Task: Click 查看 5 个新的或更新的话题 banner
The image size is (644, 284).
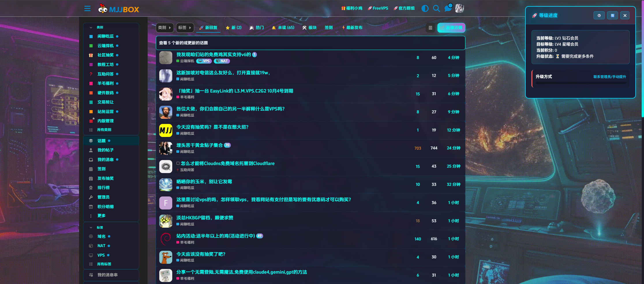Action: (x=310, y=43)
